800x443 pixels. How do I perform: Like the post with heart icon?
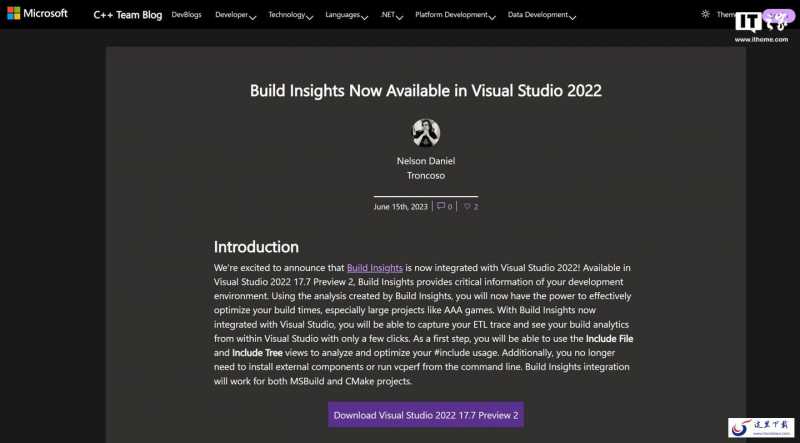click(467, 207)
